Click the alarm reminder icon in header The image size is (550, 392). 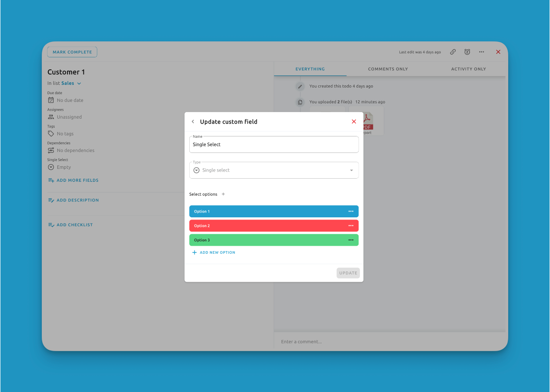click(x=467, y=52)
